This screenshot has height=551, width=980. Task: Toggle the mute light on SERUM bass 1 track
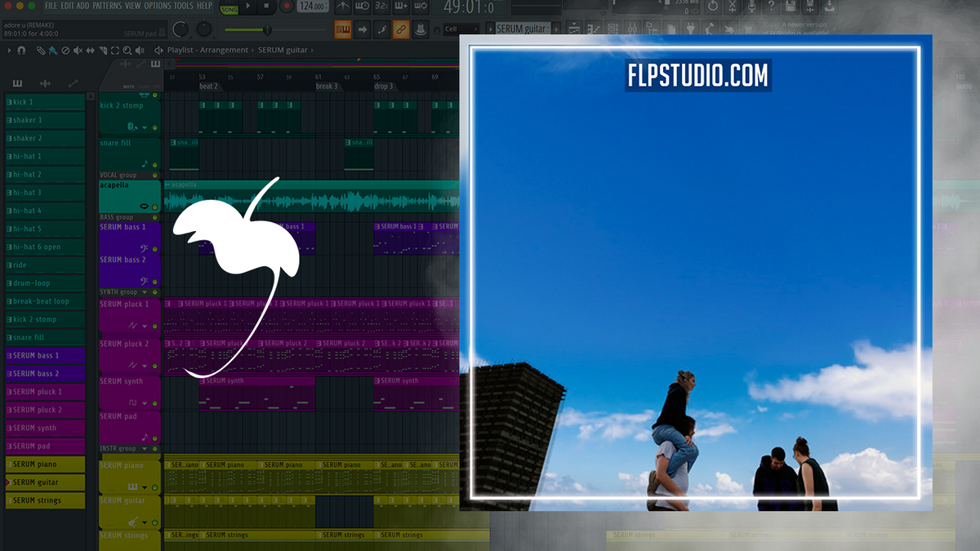155,249
